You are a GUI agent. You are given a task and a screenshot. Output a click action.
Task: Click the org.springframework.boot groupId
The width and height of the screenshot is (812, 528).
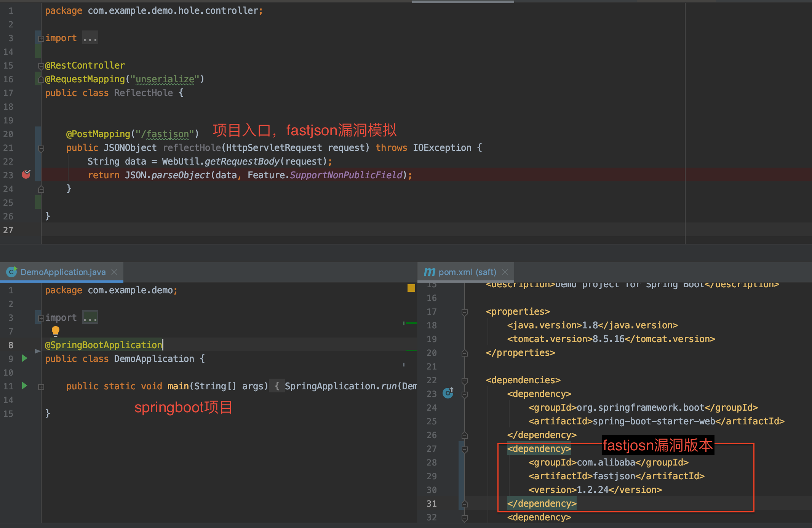tap(641, 407)
